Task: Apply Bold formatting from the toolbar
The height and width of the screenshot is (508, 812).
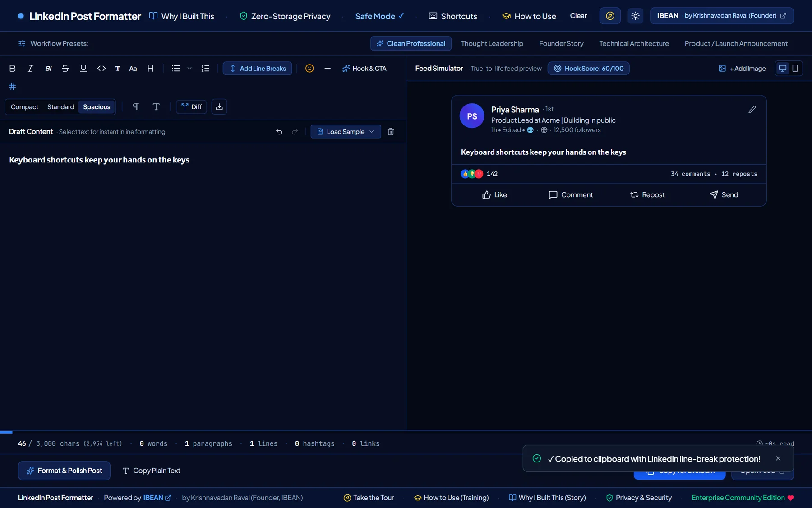Action: 13,69
